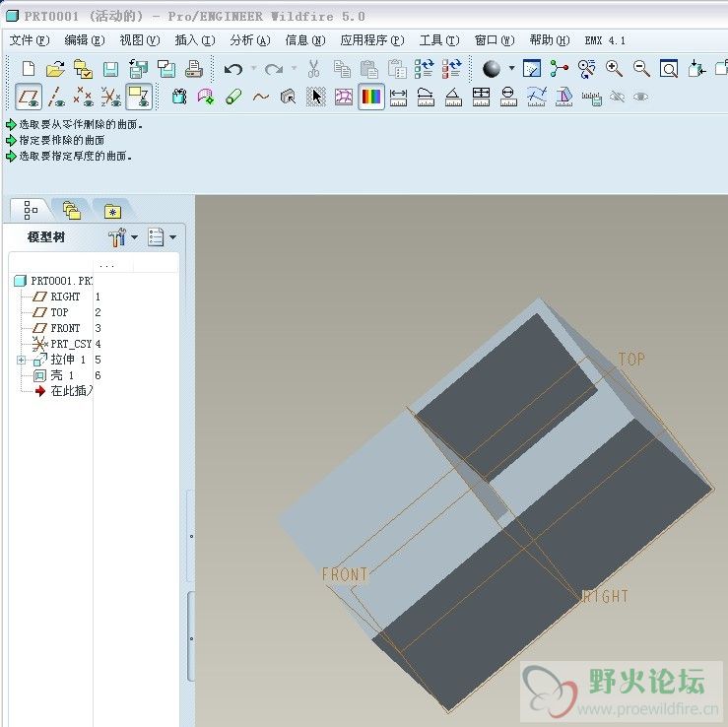Screen dimensions: 728x727
Task: Save the model with floppy icon
Action: pos(110,69)
